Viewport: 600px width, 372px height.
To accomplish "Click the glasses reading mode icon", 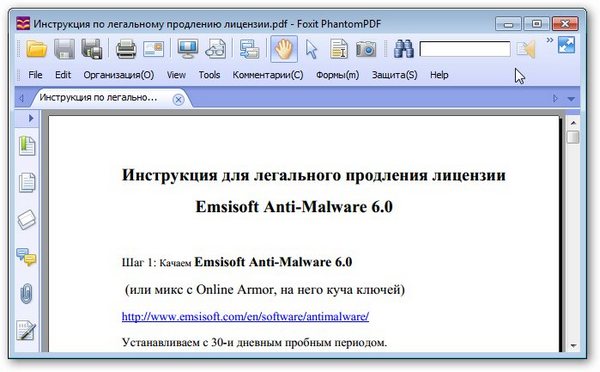I will coord(216,49).
